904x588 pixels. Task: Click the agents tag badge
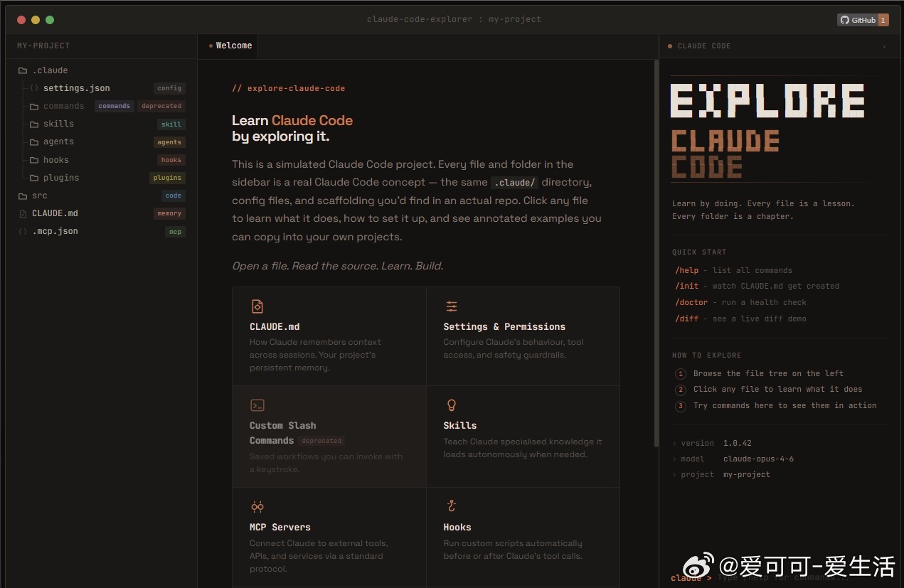[x=169, y=142]
